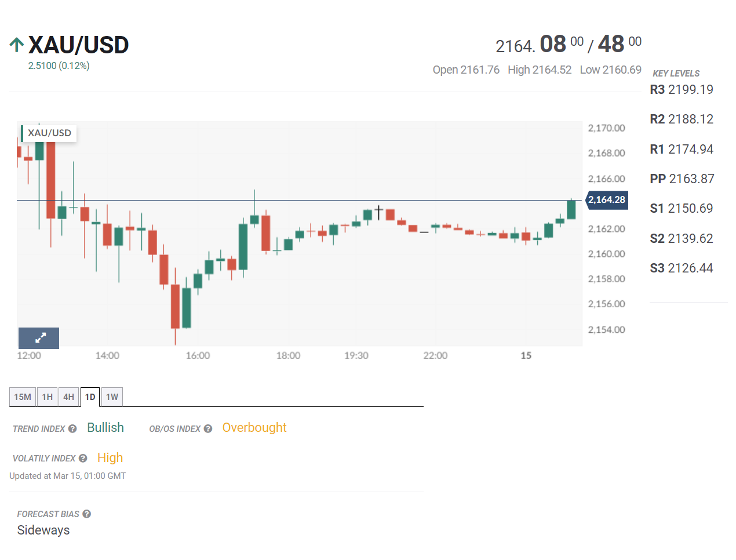736x560 pixels.
Task: Switch chart to 15M timeframe
Action: 23,397
